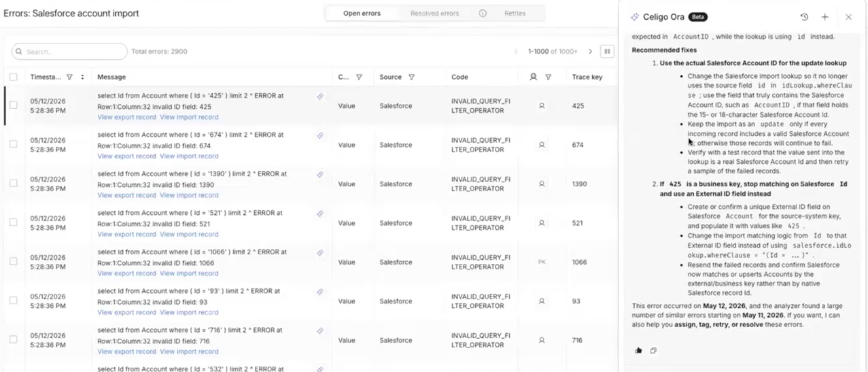Start a new Celigo Ora chat

click(824, 17)
